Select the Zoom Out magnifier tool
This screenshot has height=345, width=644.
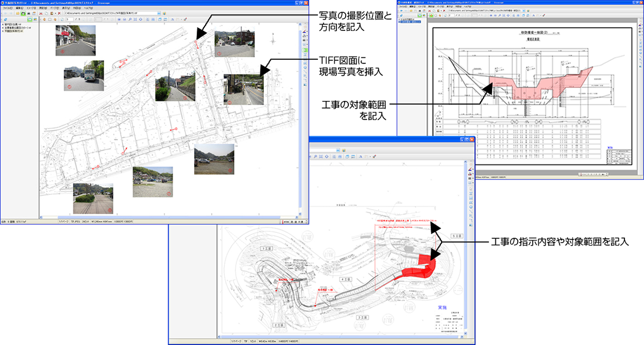tap(124, 21)
